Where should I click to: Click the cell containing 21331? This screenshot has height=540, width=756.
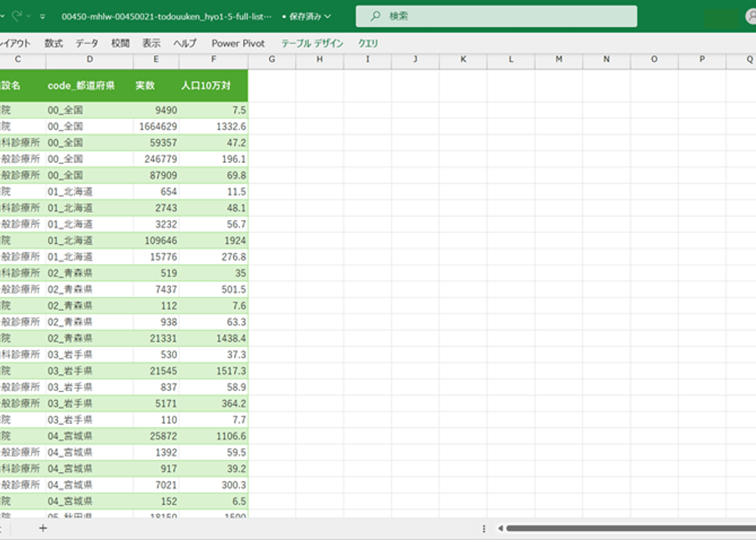click(x=156, y=339)
